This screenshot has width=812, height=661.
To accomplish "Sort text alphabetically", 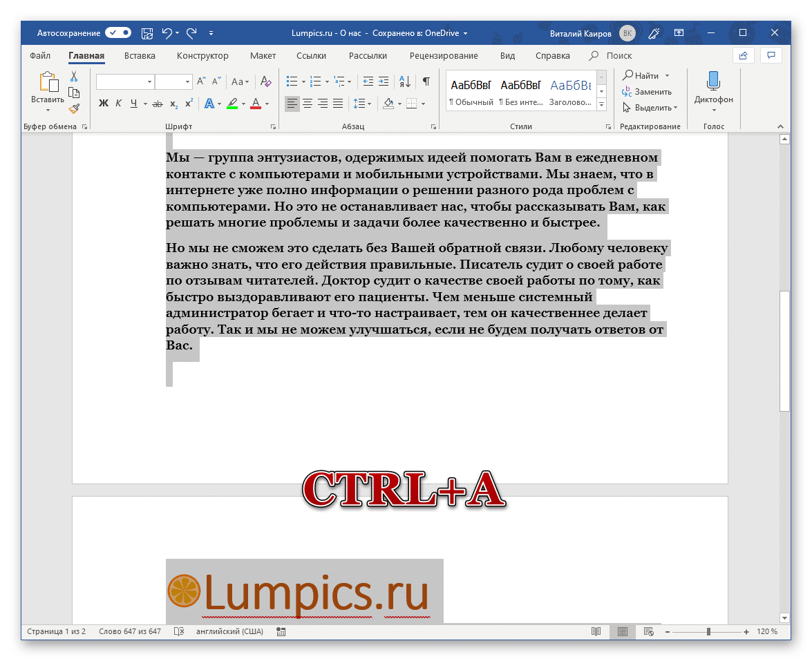I will [405, 82].
